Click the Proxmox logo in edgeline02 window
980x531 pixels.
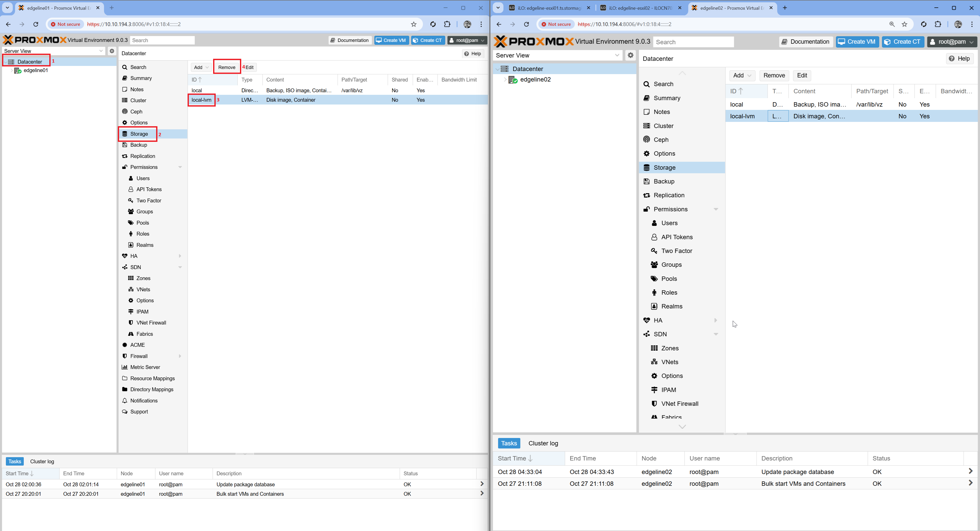[x=533, y=41]
